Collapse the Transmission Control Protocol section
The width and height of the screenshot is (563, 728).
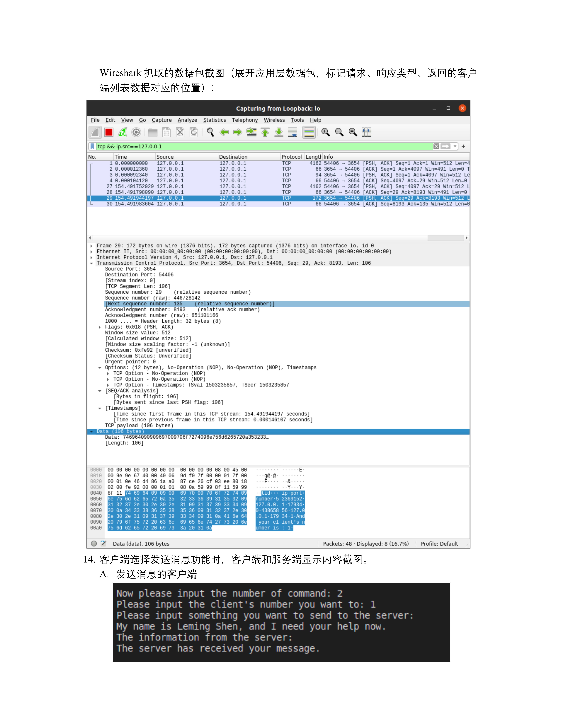click(x=91, y=263)
